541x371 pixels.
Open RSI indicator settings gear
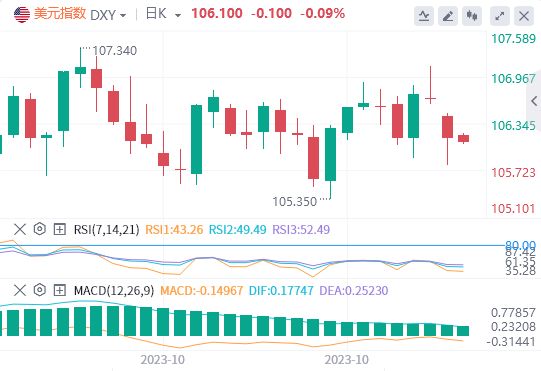[x=40, y=229]
